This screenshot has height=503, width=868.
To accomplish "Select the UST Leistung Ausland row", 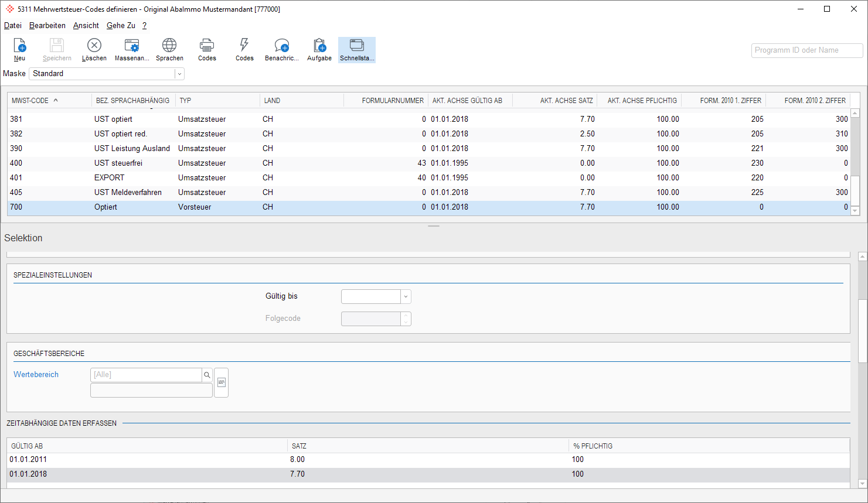I will pyautogui.click(x=428, y=148).
